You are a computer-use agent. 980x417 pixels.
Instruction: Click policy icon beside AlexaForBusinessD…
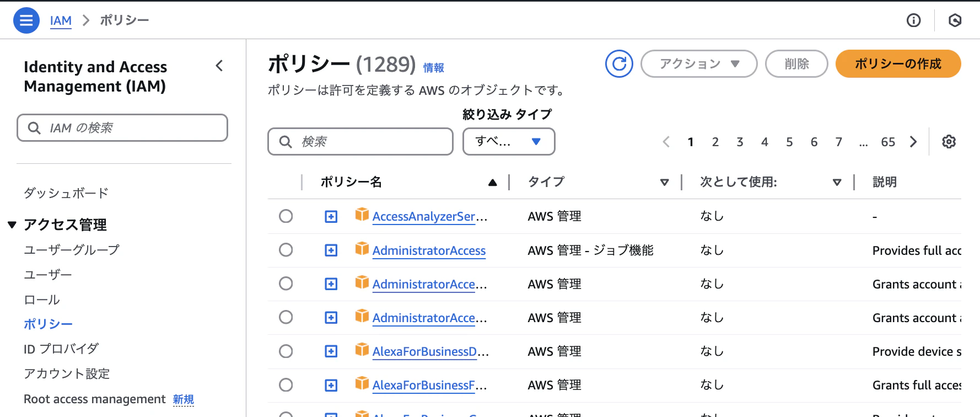(362, 350)
